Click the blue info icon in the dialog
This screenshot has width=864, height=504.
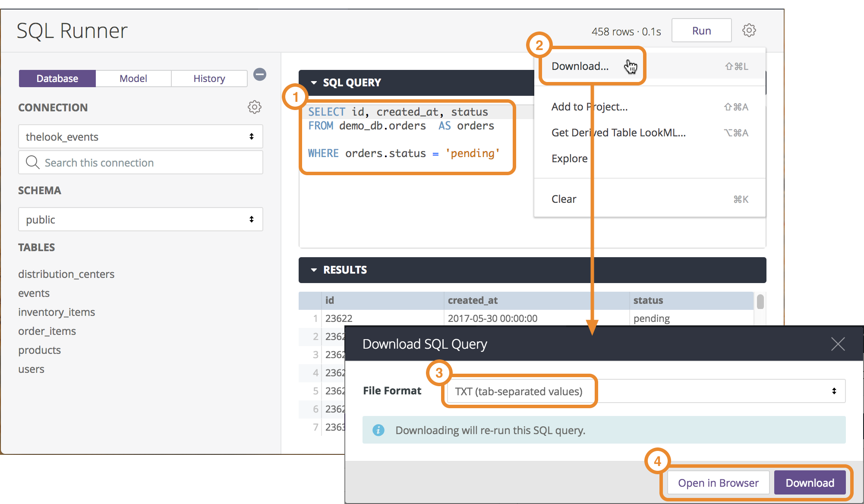point(378,430)
